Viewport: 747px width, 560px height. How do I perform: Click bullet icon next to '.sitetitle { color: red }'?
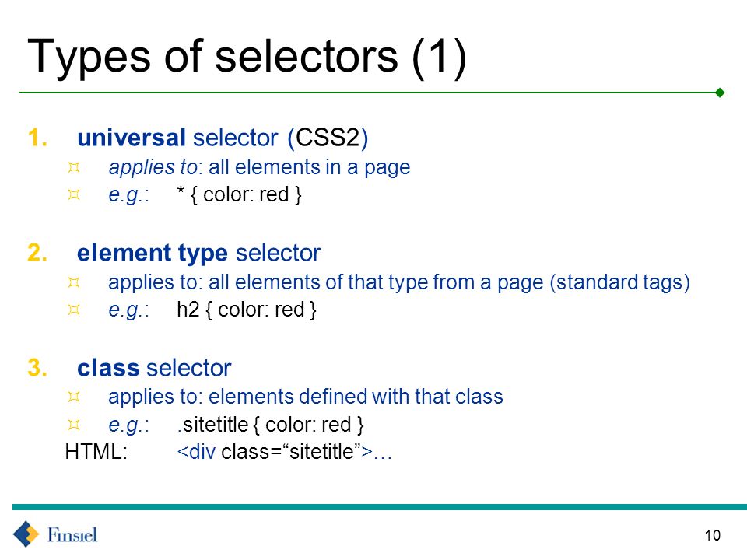(74, 425)
